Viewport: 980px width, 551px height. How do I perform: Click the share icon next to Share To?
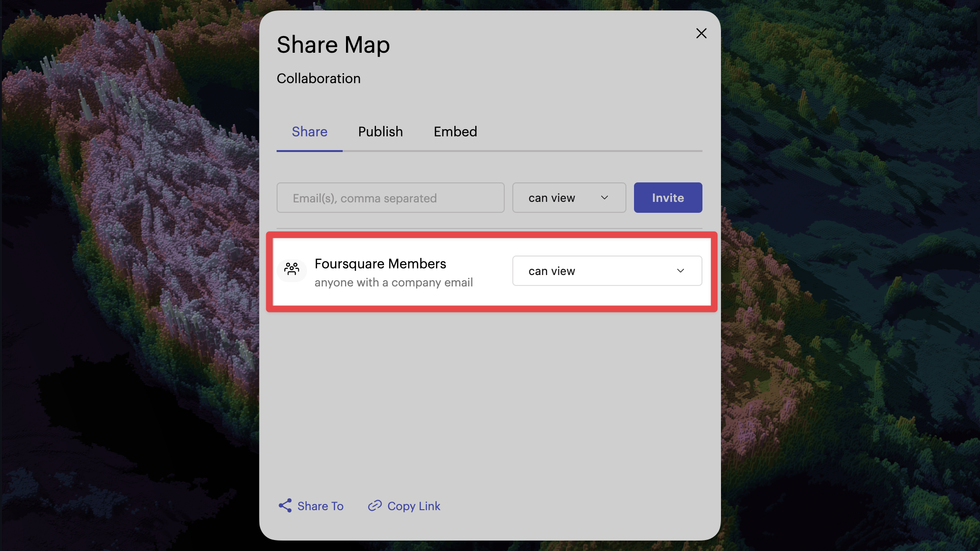click(284, 506)
